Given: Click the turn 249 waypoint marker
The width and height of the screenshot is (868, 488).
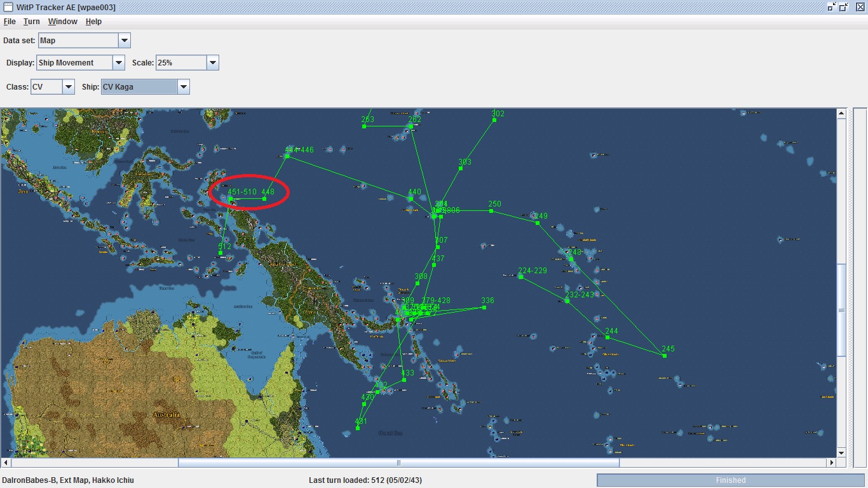Looking at the screenshot, I should (538, 223).
